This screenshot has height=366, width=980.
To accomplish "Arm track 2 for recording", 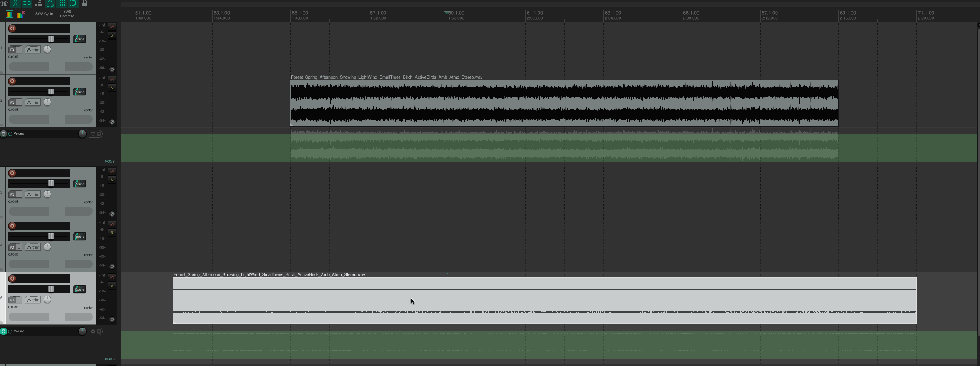I will click(12, 81).
